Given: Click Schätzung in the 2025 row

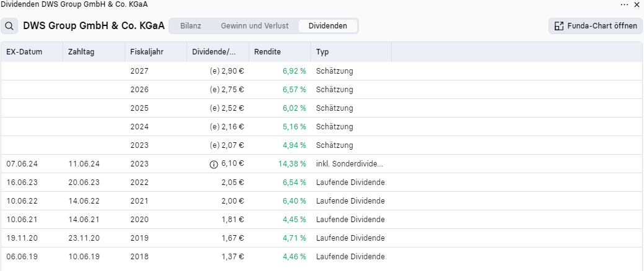Looking at the screenshot, I should coord(334,108).
